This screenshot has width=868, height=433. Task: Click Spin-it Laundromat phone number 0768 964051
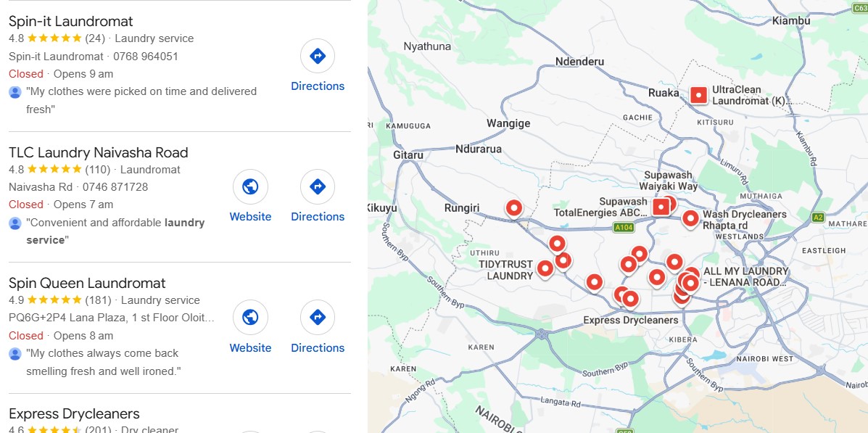pos(146,56)
